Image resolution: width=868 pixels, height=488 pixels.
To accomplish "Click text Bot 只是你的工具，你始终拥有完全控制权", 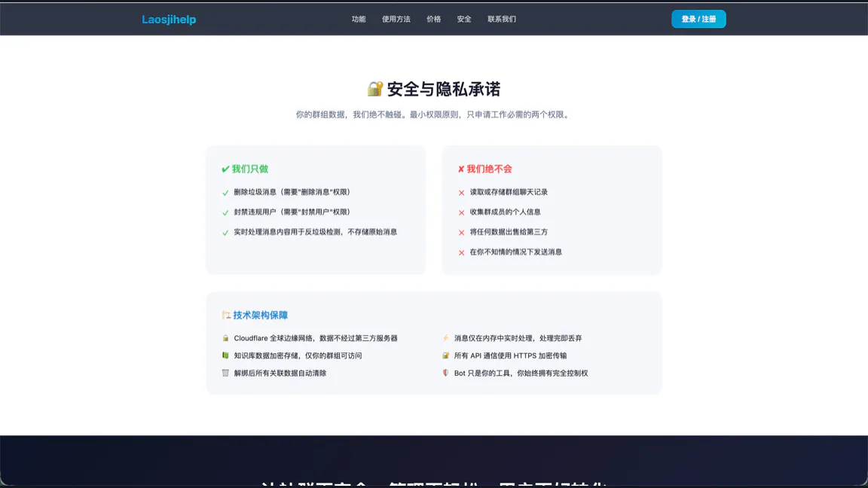I will 521,374.
